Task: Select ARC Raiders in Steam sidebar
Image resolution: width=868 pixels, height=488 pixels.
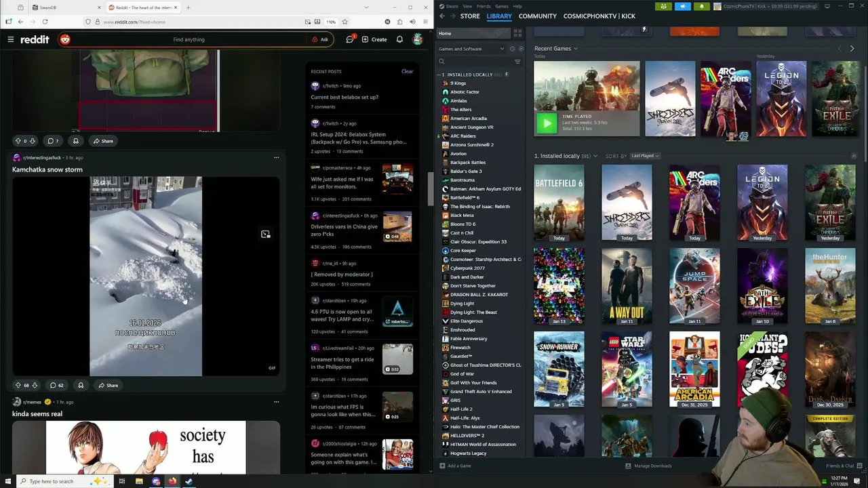Action: [x=462, y=136]
